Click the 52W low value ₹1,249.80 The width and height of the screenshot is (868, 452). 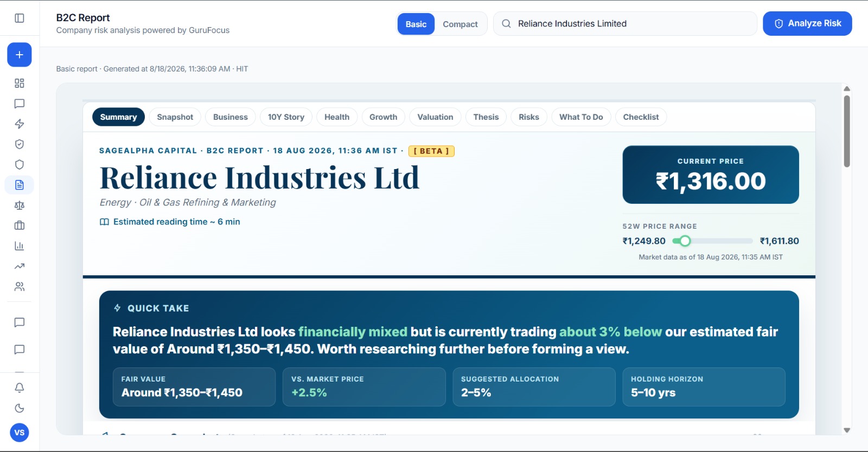pyautogui.click(x=644, y=241)
